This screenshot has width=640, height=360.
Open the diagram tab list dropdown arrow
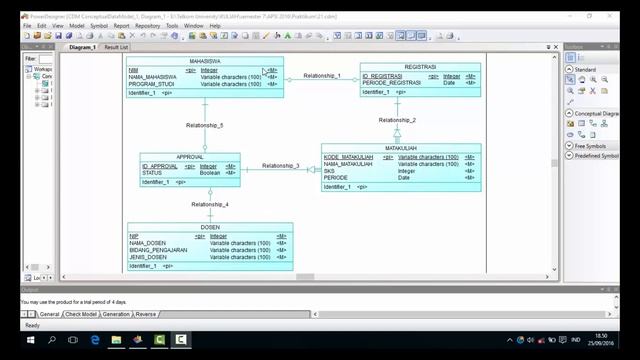548,47
